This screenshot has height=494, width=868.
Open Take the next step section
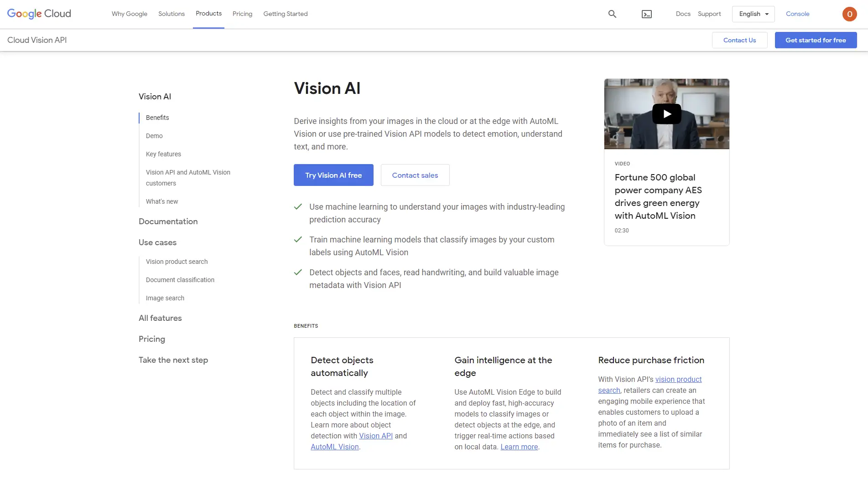[x=173, y=360]
